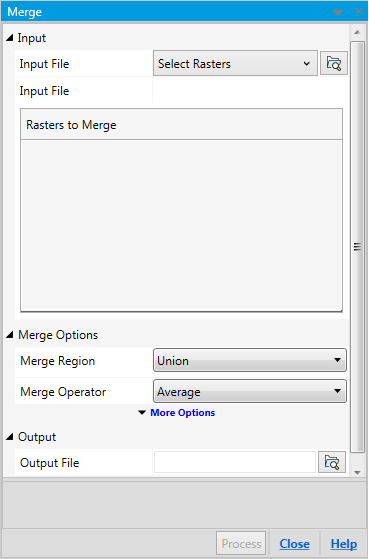Screen dimensions: 369x559
Task: Close the Merge panel with the X
Action: pos(358,11)
